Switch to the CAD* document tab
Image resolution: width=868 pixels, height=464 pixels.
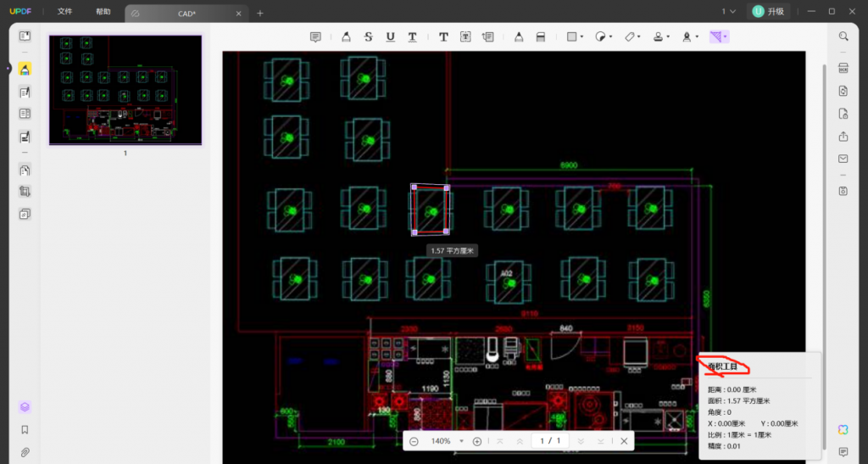tap(182, 13)
